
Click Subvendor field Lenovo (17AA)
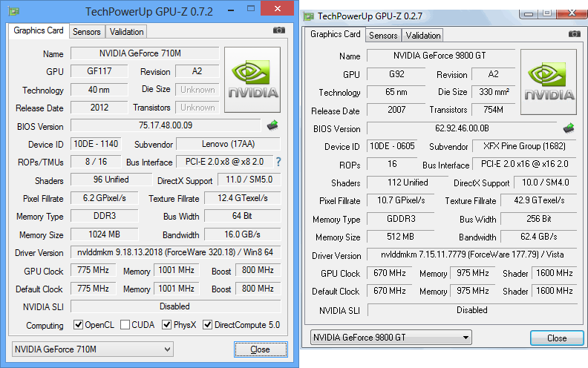pos(228,144)
